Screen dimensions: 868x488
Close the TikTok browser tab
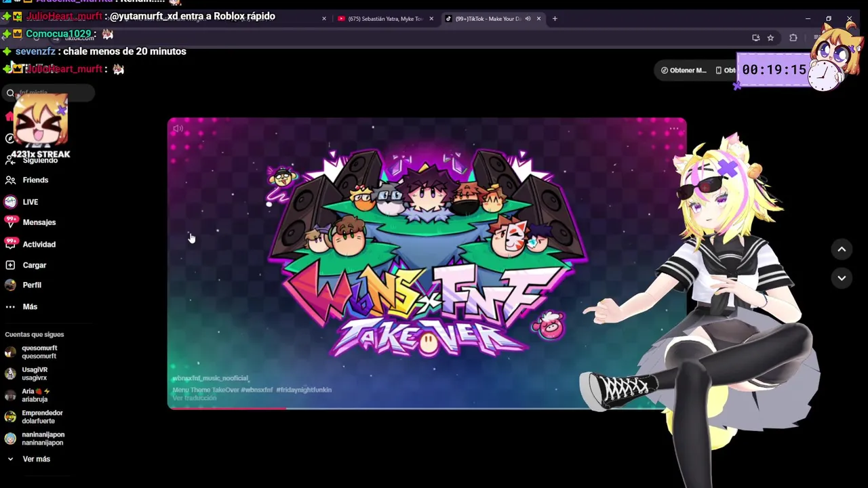pos(539,19)
